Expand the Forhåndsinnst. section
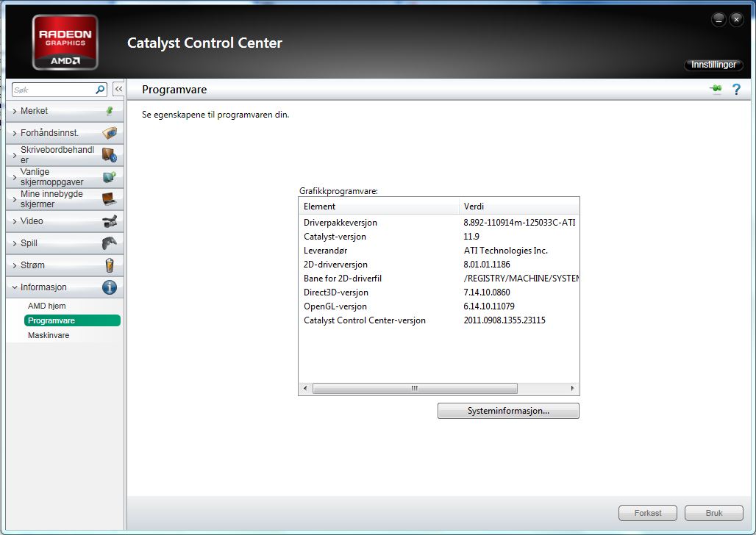Viewport: 756px width, 535px height. click(x=49, y=133)
